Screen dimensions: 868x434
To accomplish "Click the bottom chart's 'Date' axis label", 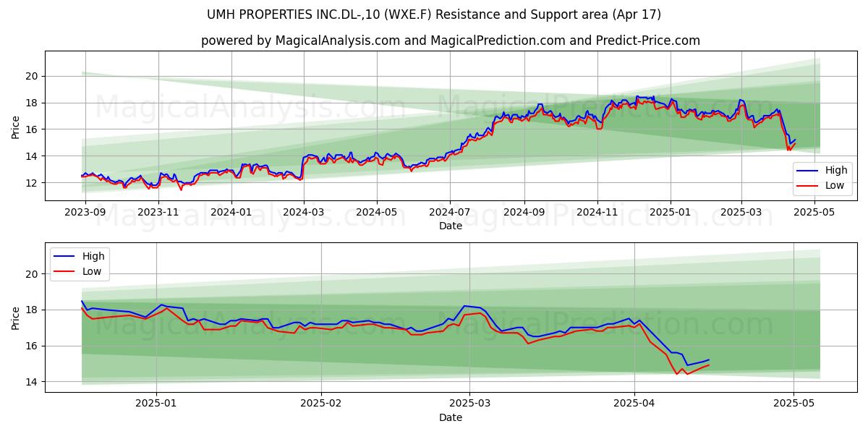I will click(450, 417).
